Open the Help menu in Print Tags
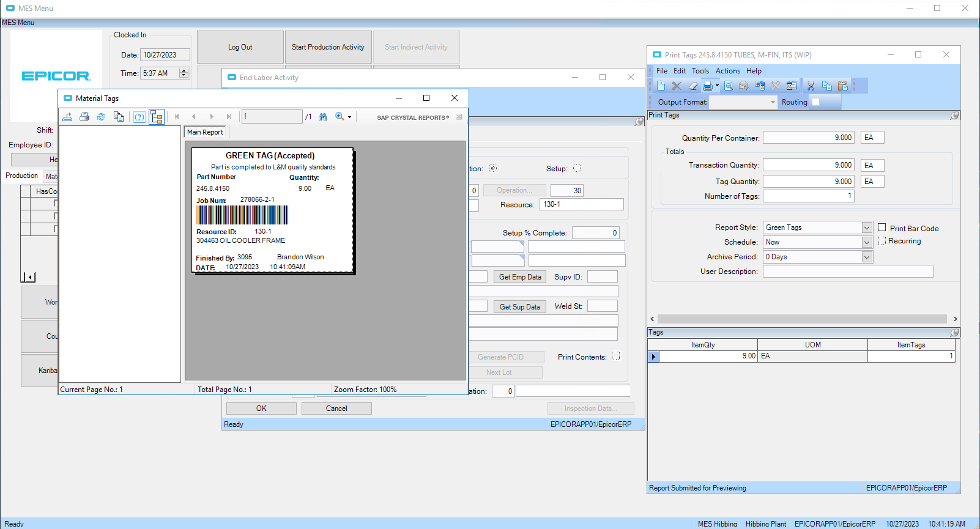This screenshot has width=980, height=529. coord(754,71)
